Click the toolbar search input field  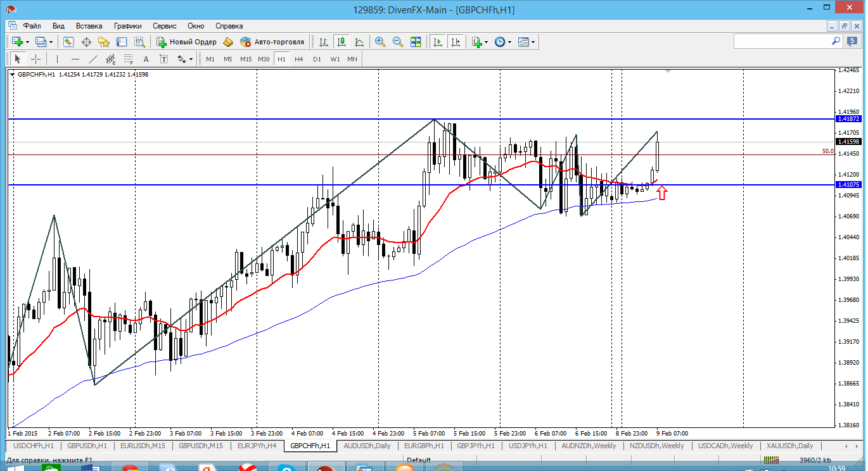[782, 41]
